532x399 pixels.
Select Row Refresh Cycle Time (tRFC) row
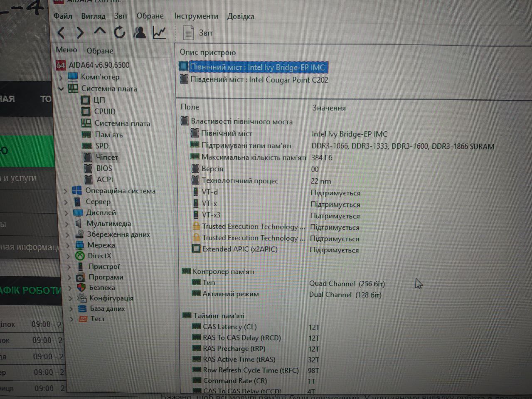pos(256,370)
